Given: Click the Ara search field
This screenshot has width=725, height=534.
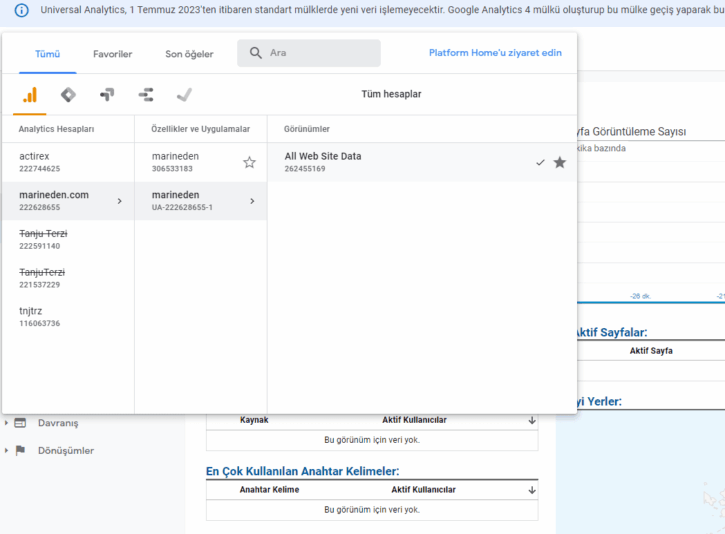Looking at the screenshot, I should coord(309,53).
